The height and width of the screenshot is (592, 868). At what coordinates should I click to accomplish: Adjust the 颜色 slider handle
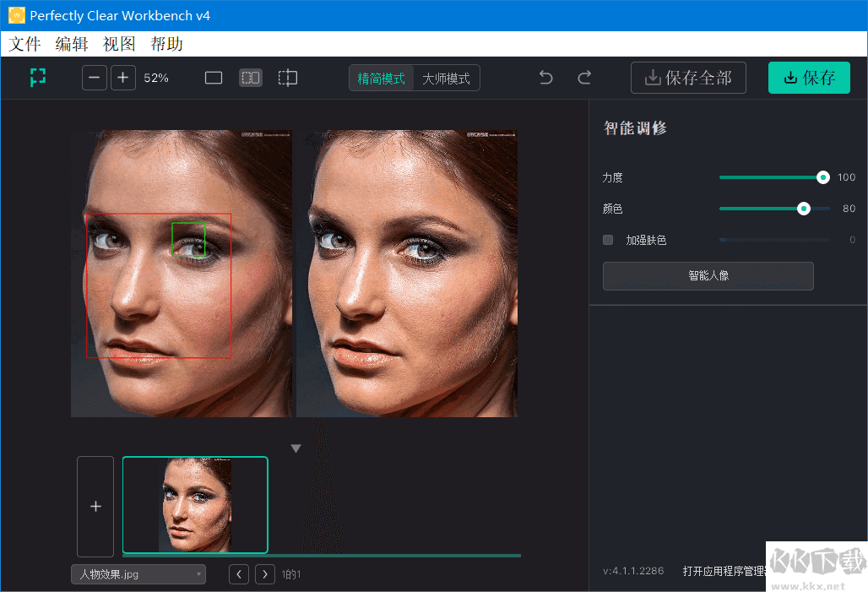(803, 209)
